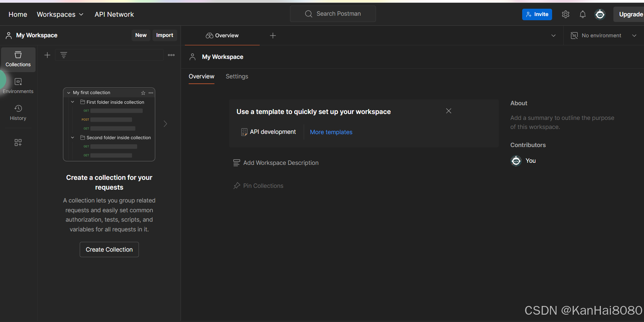Go to Home in top navigation
Viewport: 644px width, 322px height.
pyautogui.click(x=18, y=14)
